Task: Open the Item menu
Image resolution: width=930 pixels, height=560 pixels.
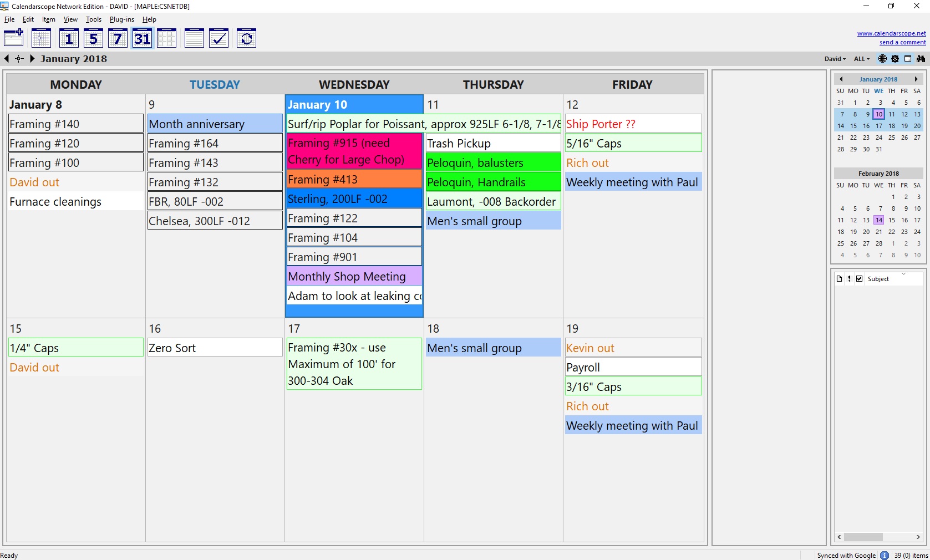Action: [49, 19]
